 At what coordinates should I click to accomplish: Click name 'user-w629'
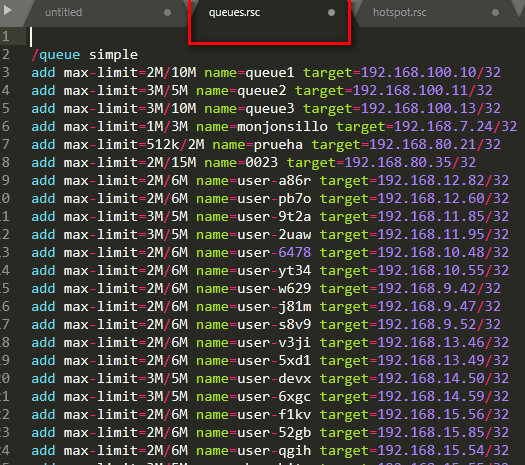(x=274, y=290)
